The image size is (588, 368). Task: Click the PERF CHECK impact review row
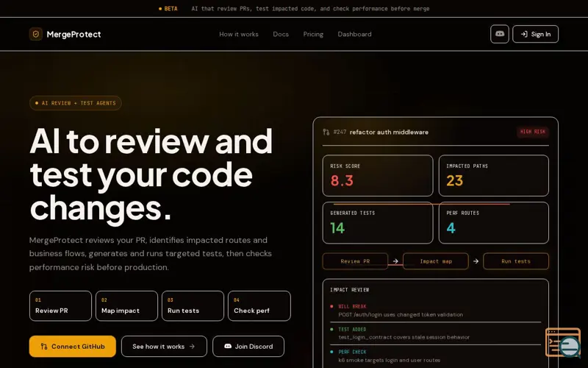coord(435,356)
